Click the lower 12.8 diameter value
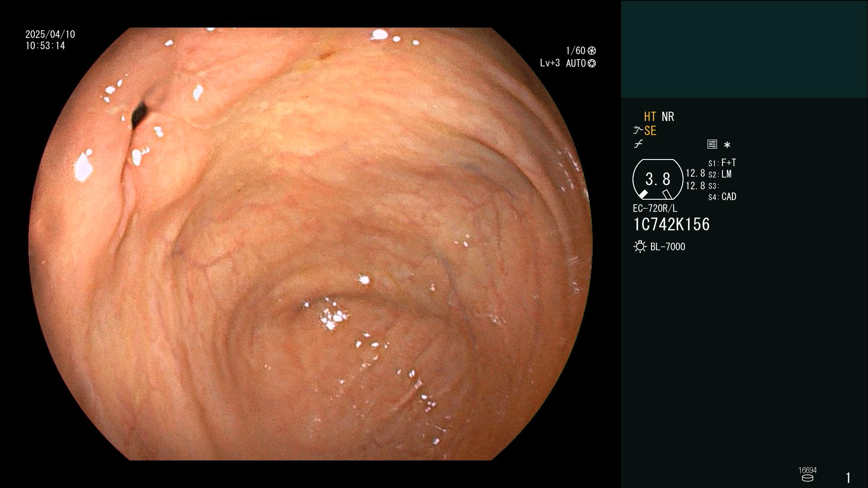The image size is (868, 488). (695, 186)
